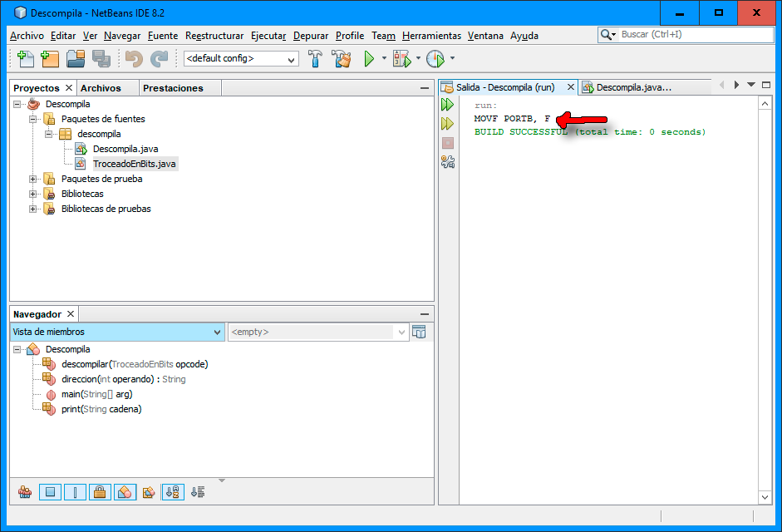Open output settings wrench icon
The image size is (782, 532).
coord(448,162)
